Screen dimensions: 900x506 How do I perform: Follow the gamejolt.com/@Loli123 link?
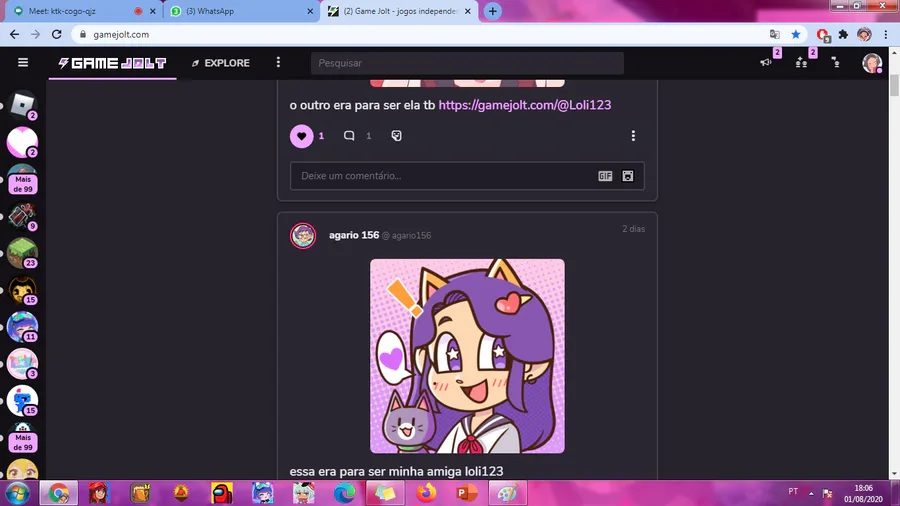tap(525, 105)
